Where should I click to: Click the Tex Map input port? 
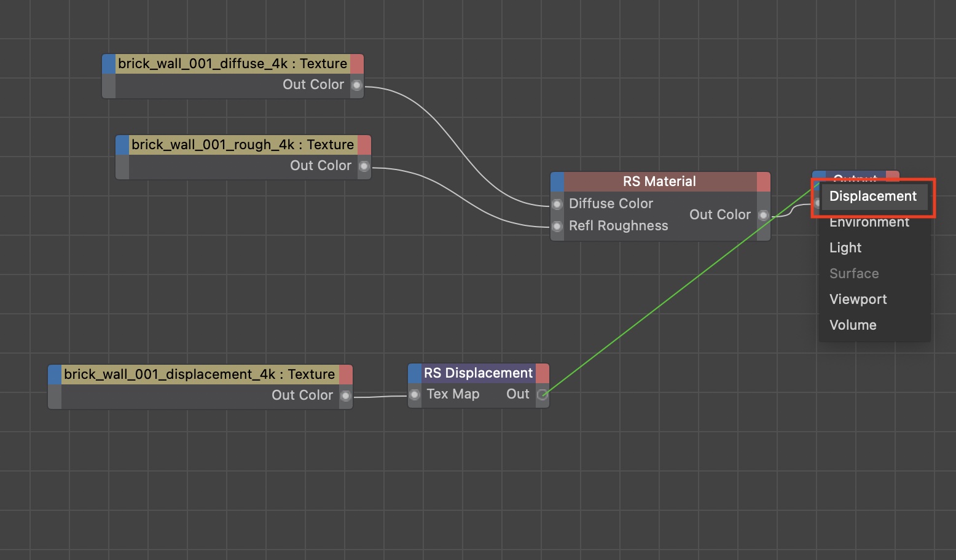(415, 394)
